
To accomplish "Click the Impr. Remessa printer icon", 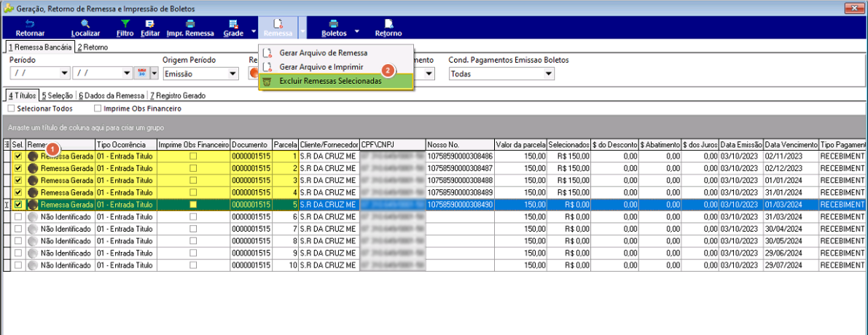I will coord(190,24).
